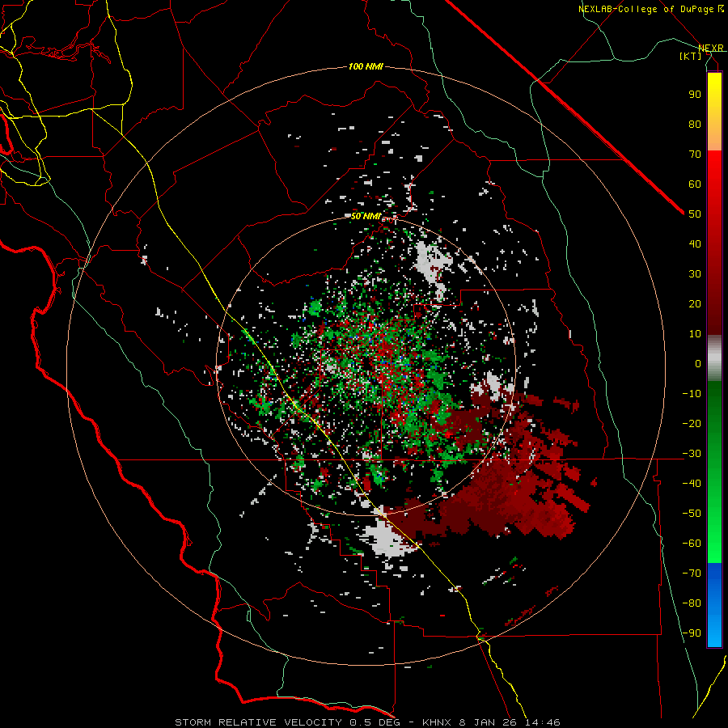This screenshot has width=728, height=728.
Task: Click the 10 value on velocity scale
Action: [695, 334]
